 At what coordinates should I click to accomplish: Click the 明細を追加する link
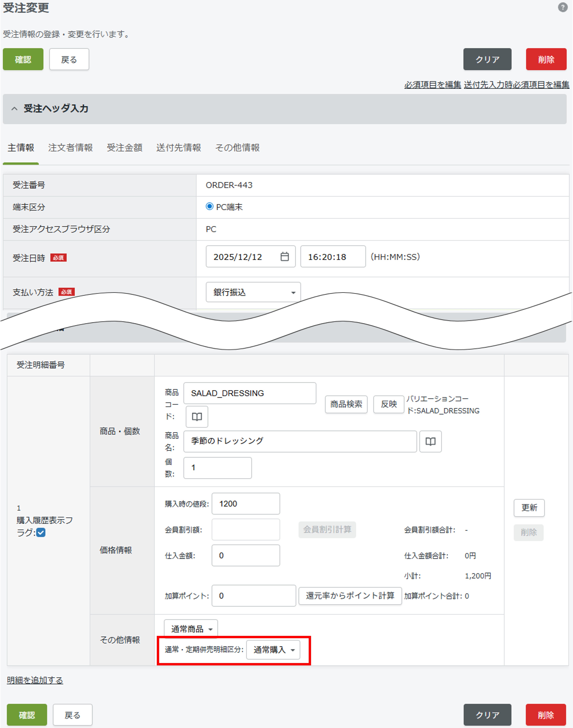tap(35, 680)
